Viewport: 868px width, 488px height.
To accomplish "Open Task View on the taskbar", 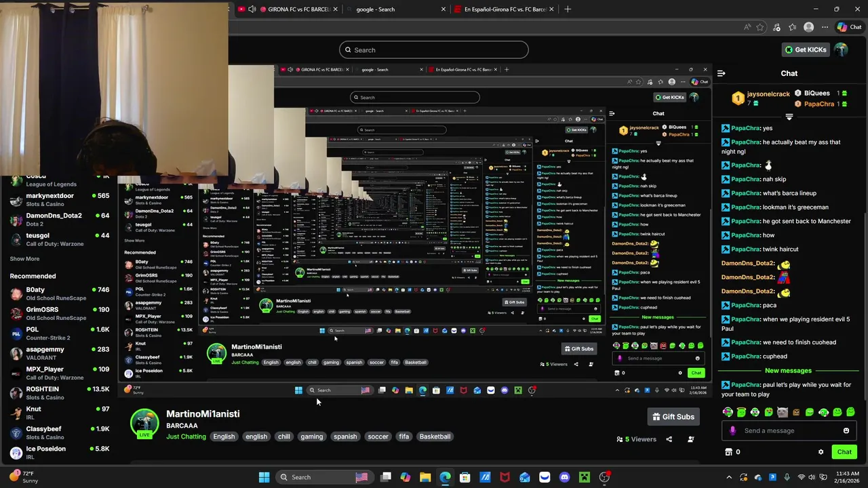I will (385, 477).
